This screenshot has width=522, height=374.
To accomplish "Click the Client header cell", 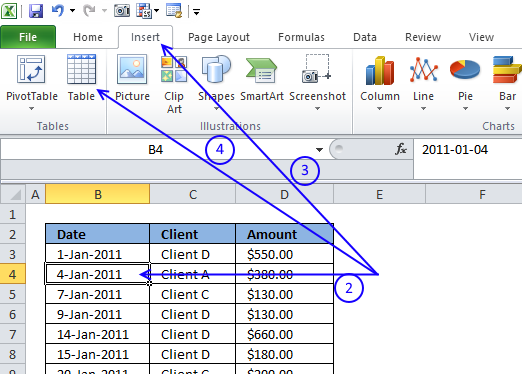I will (x=193, y=234).
